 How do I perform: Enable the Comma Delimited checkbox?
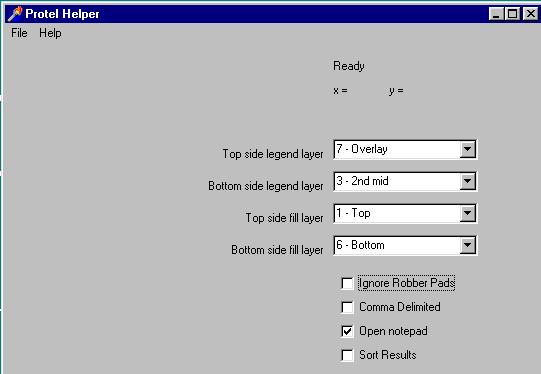347,307
